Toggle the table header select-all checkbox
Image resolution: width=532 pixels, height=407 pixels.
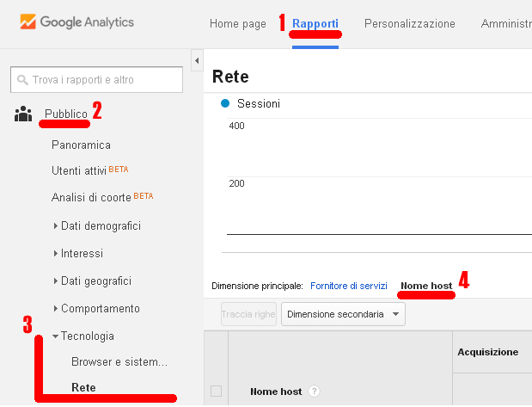(216, 392)
